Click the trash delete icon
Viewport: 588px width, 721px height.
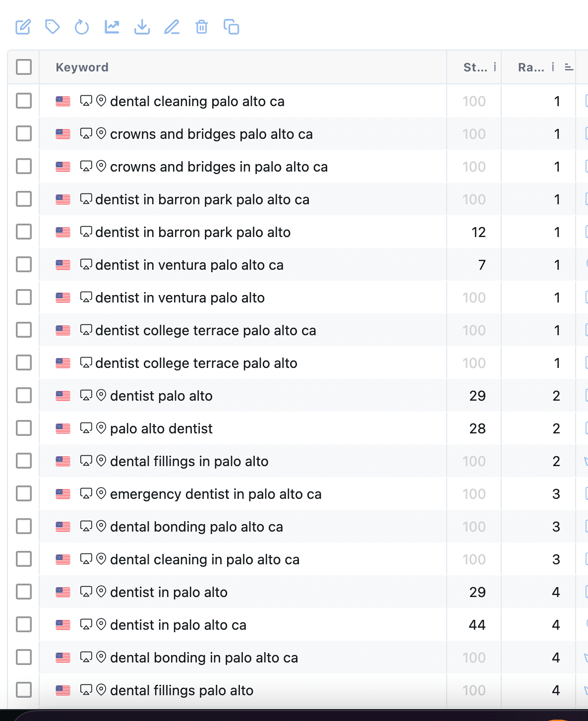(x=201, y=27)
